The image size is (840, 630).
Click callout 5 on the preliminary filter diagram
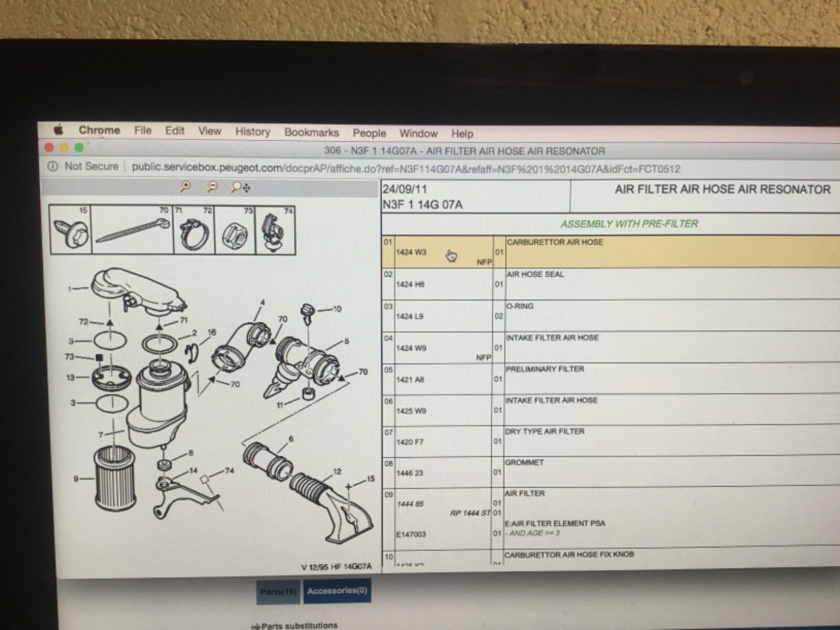coord(346,341)
